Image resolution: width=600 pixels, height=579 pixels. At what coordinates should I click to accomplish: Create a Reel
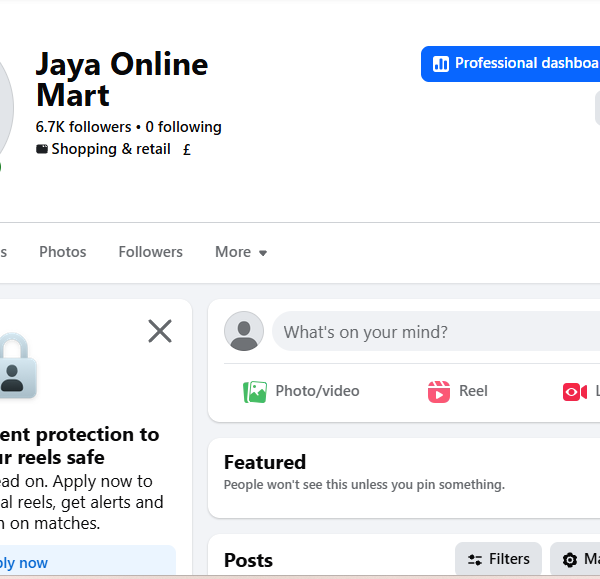(458, 391)
